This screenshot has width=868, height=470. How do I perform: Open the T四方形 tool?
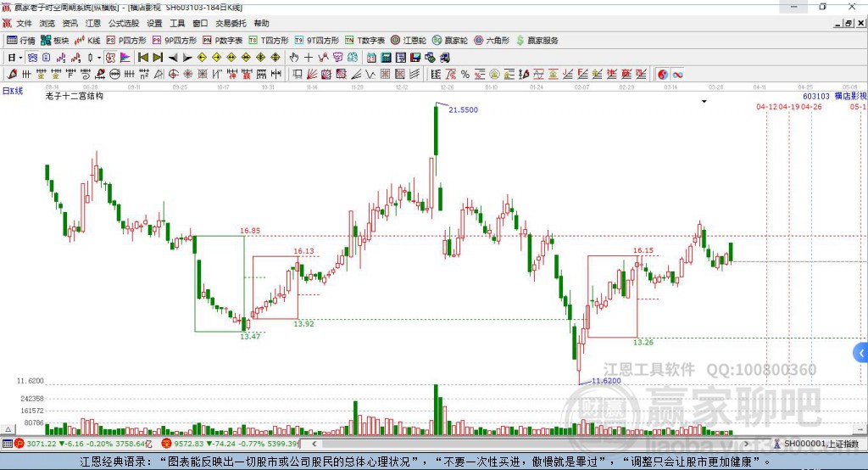pos(269,41)
